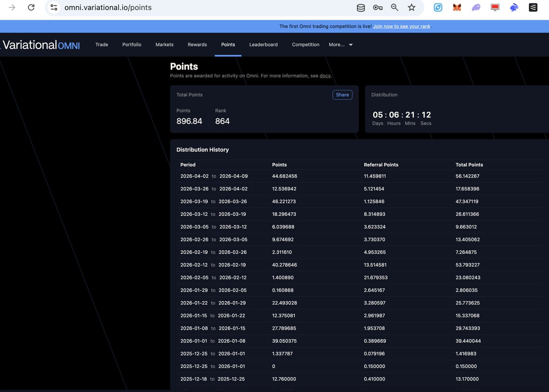Viewport: 549px width, 392px height.
Task: Open the red screen-recorder extension
Action: click(495, 7)
